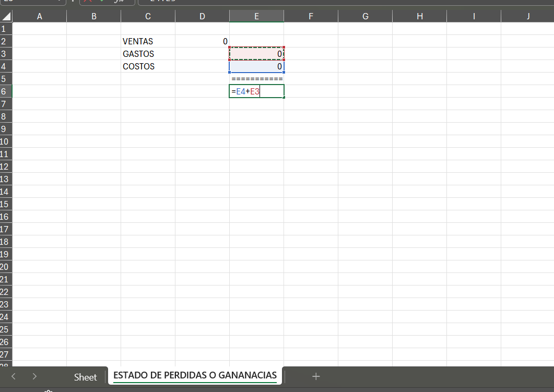The image size is (554, 392).
Task: Click the blue-highlighted cell E4 with 0
Action: coord(256,66)
